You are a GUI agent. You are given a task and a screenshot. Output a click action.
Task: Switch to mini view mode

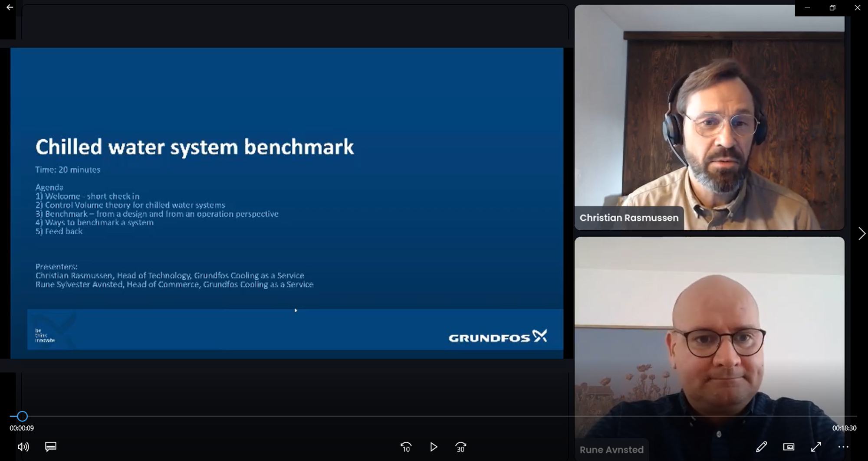pyautogui.click(x=789, y=447)
